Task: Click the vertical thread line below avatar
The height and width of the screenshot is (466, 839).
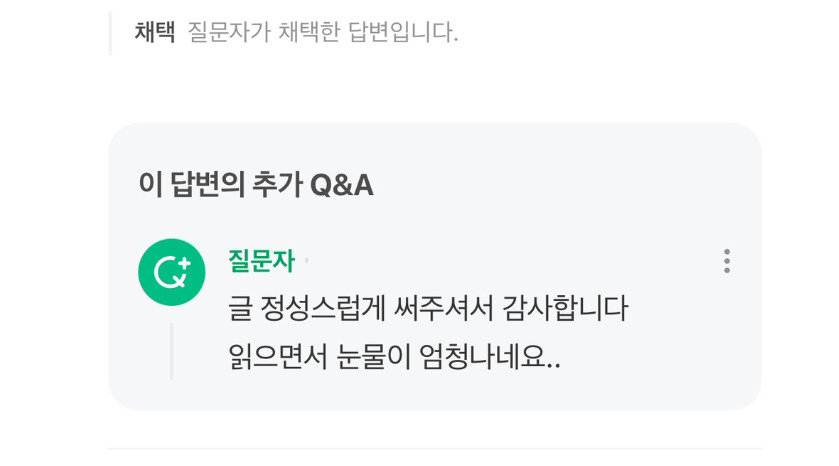Action: coord(172,352)
